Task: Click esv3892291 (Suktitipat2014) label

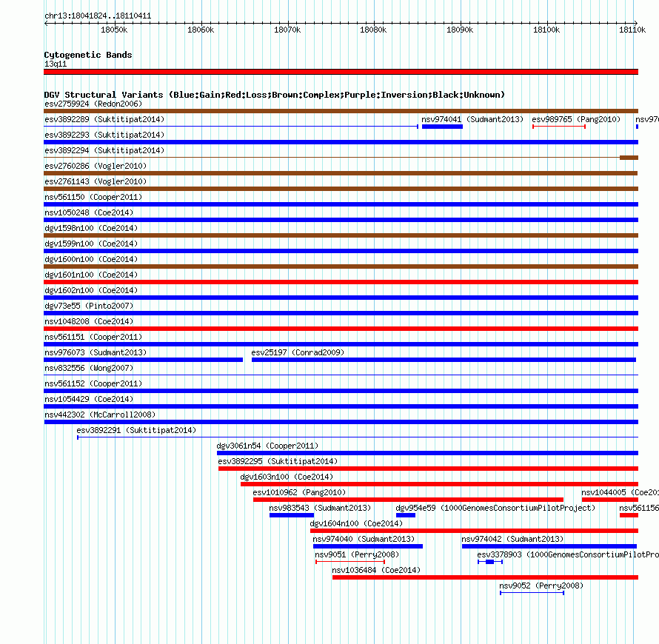Action: (136, 430)
